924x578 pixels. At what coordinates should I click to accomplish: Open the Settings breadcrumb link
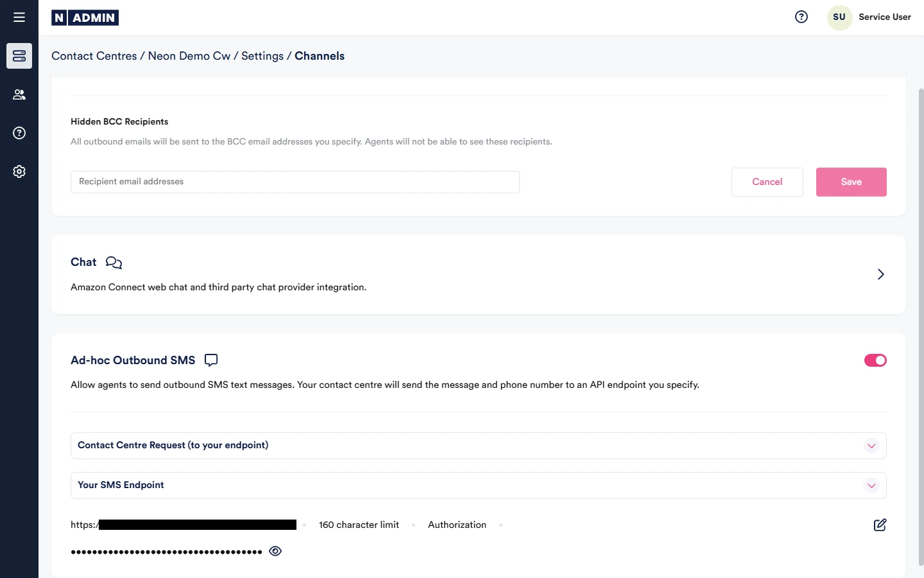coord(262,56)
